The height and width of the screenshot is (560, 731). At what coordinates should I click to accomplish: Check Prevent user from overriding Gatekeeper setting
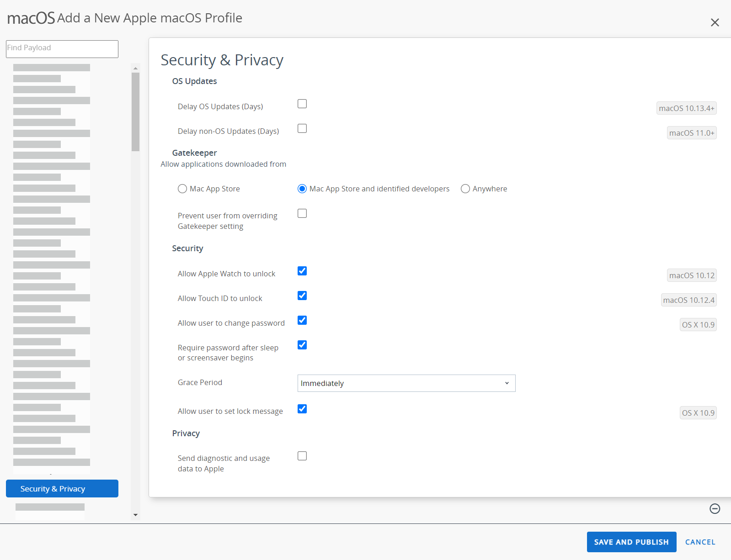point(302,213)
